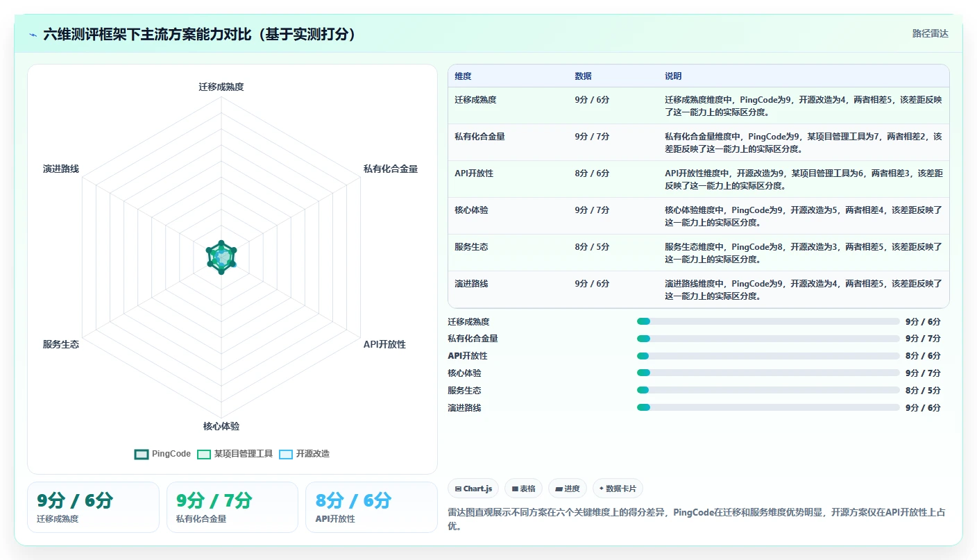Click the 演进路线 progress bar
Image resolution: width=977 pixels, height=560 pixels.
768,407
